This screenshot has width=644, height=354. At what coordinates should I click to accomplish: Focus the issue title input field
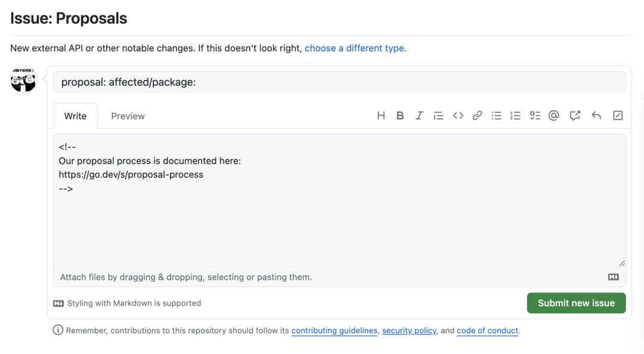point(339,82)
